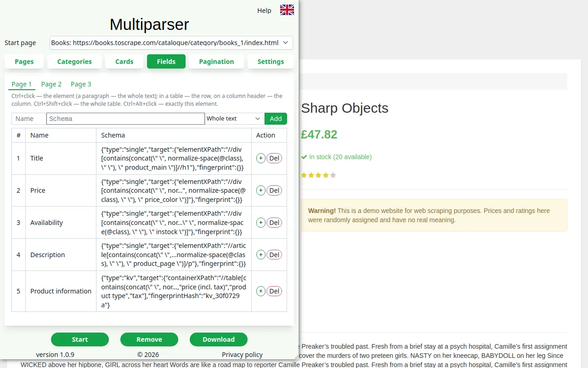588x368 pixels.
Task: Open the Help link
Action: click(264, 11)
